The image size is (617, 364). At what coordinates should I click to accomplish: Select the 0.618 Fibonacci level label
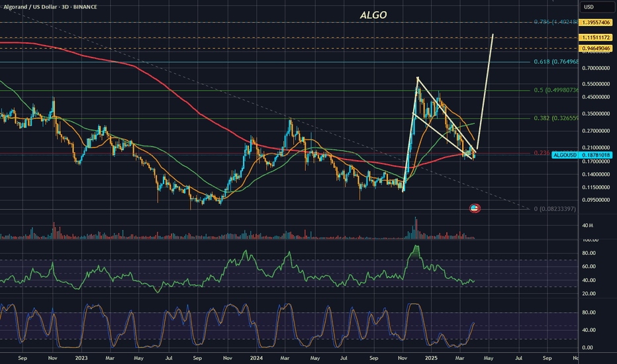tap(556, 62)
